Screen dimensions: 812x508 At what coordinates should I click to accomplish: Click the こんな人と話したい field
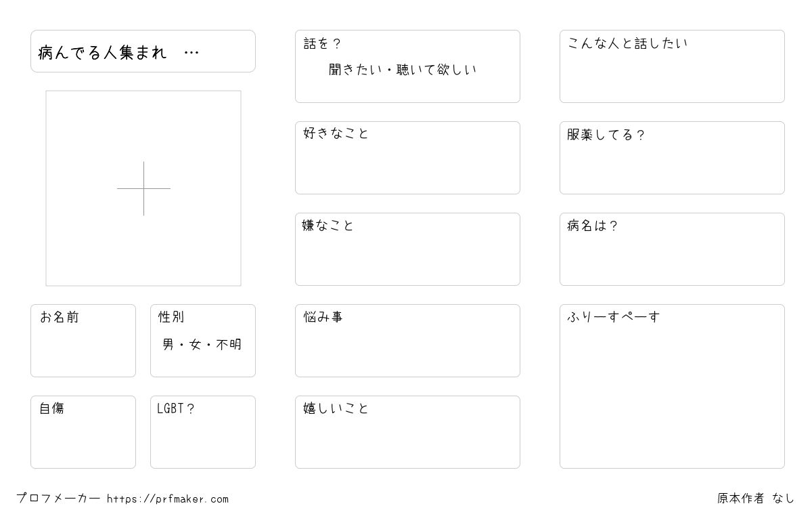tap(672, 66)
